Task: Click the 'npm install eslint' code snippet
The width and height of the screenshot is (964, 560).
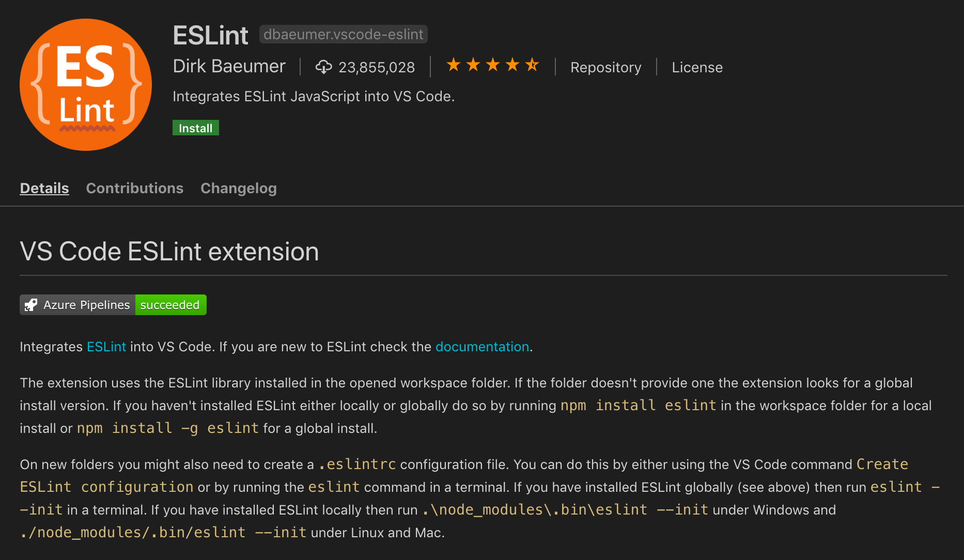Action: [x=639, y=406]
